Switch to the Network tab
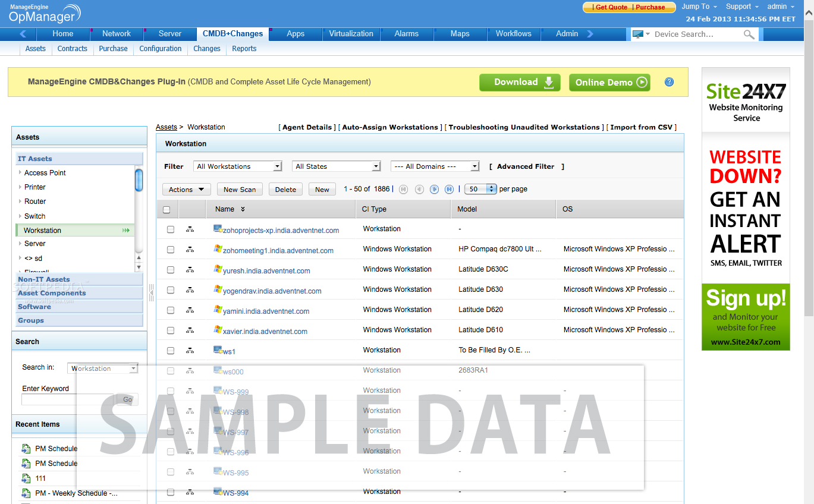Image resolution: width=814 pixels, height=504 pixels. 117,34
